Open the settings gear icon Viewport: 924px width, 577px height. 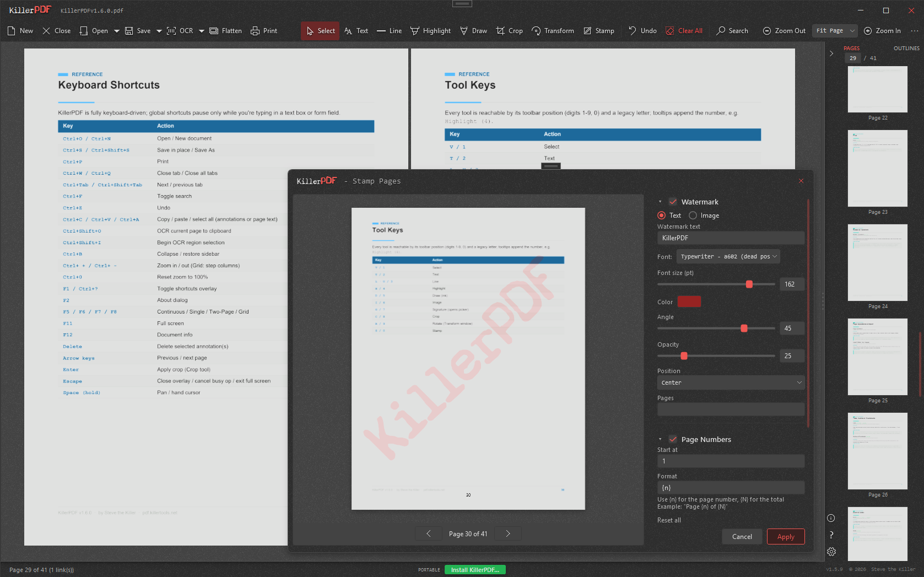(x=831, y=552)
